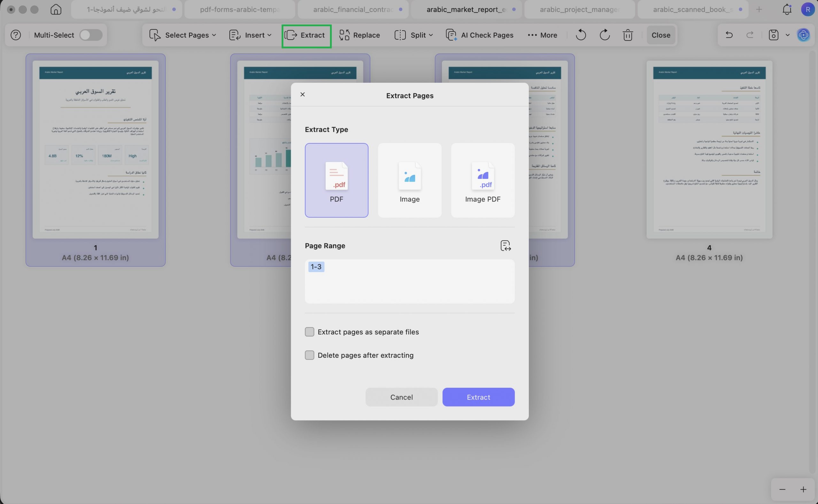The width and height of the screenshot is (818, 504).
Task: Click the help question mark icon
Action: 16,35
